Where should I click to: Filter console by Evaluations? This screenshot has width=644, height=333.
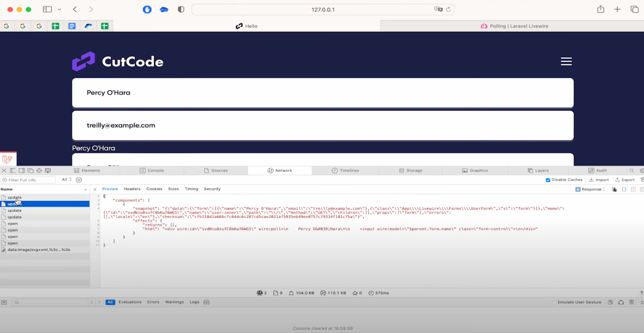(x=130, y=302)
